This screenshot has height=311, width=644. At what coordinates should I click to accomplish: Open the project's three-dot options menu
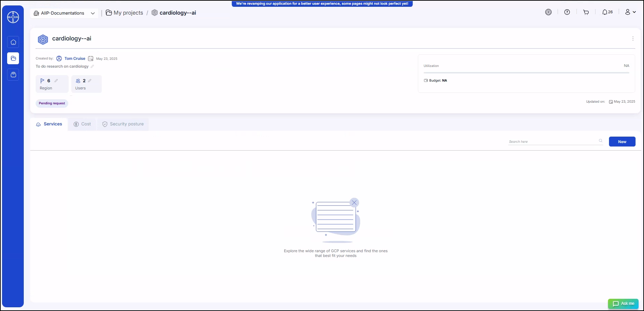633,39
